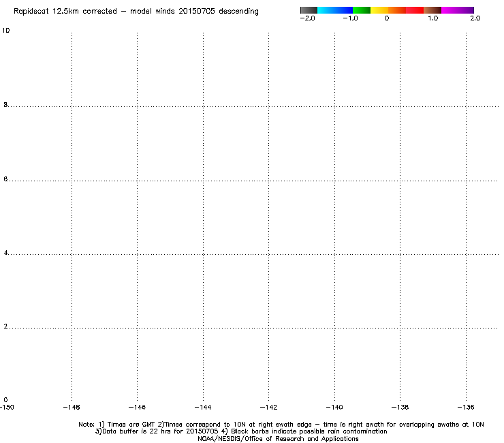Click the longitude label -142
Screen dimensions: 504x443
pos(268,408)
